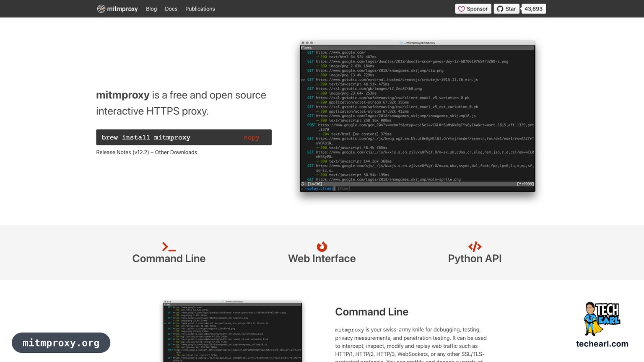644x362 pixels.
Task: Select the Command Line tab
Action: coord(169,259)
